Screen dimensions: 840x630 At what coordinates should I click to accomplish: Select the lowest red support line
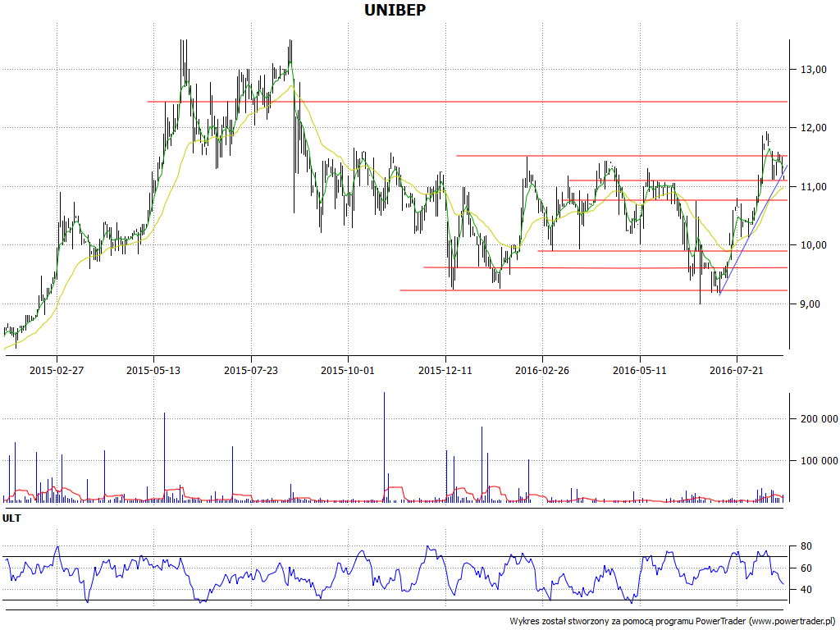[594, 290]
